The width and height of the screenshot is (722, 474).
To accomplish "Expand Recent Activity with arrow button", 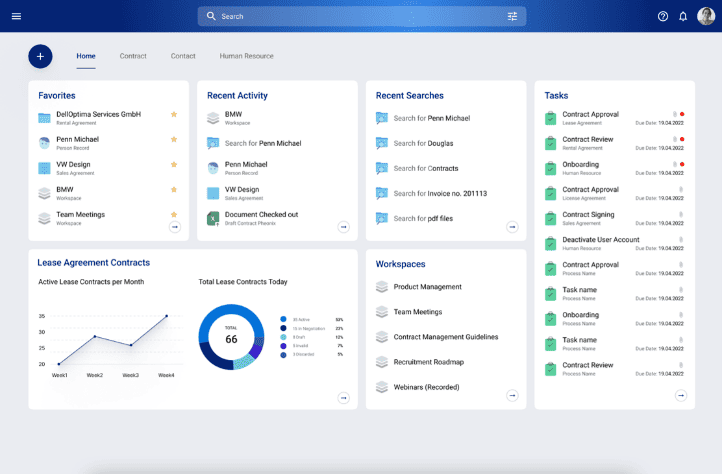I will click(x=344, y=227).
